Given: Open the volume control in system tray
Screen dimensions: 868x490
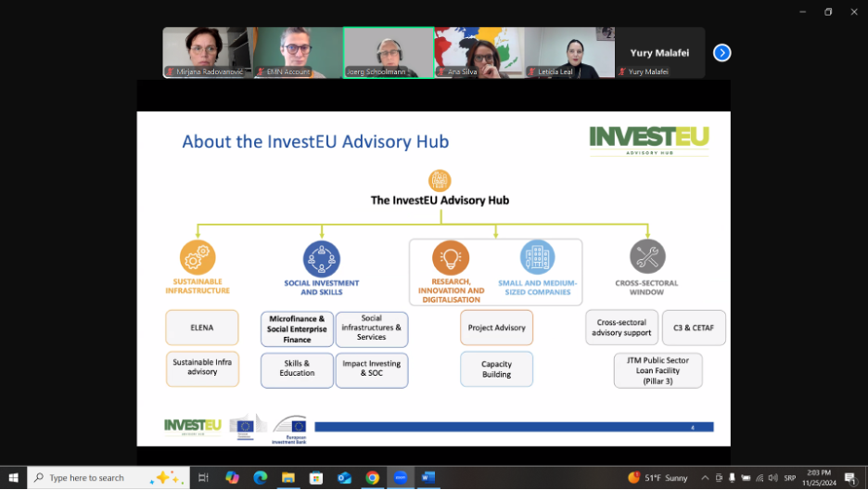Looking at the screenshot, I should [772, 478].
